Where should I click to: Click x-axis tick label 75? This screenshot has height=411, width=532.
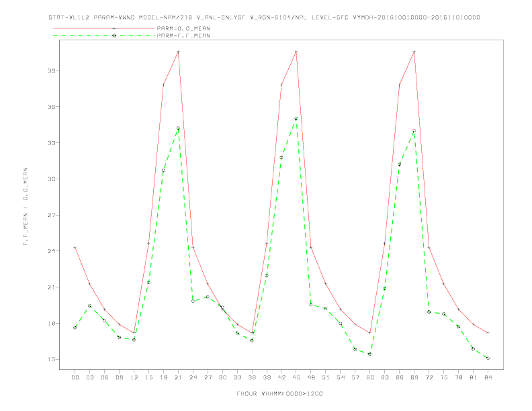[444, 377]
